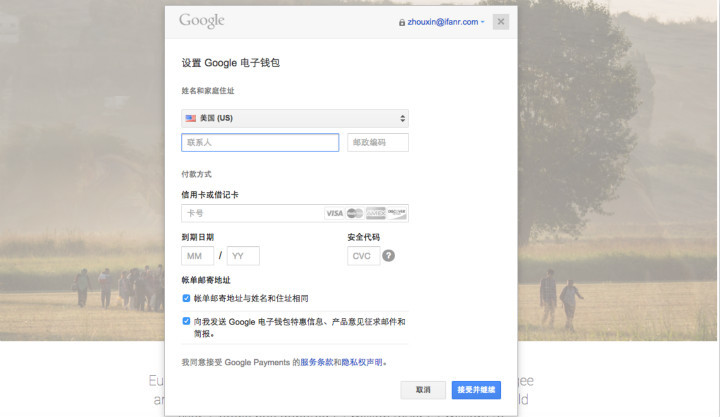The width and height of the screenshot is (720, 417).
Task: Click the 取消 cancel button
Action: click(x=423, y=390)
